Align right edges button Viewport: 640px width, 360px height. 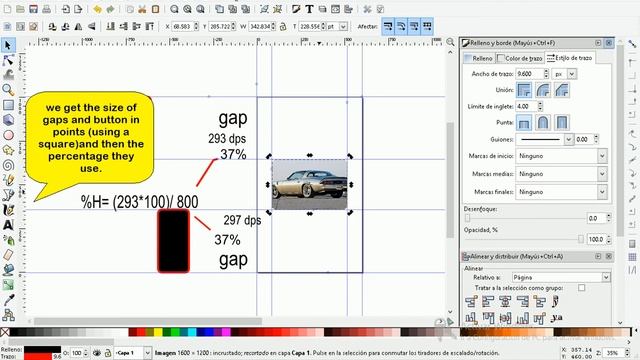tap(523, 302)
